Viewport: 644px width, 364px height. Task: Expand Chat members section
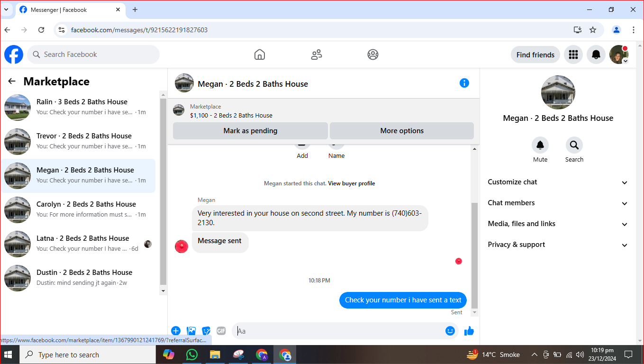point(558,203)
